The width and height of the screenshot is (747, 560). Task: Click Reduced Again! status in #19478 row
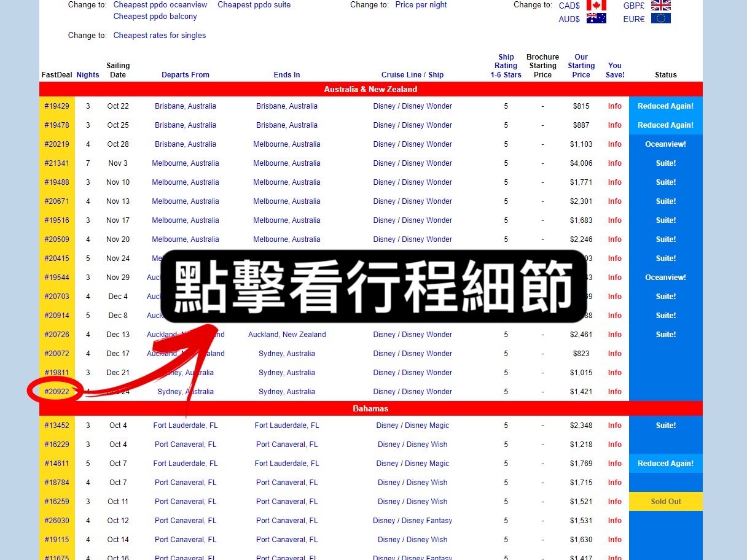click(666, 125)
